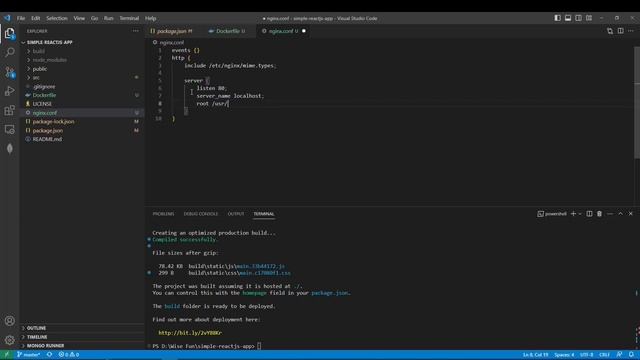Switch to the package.json editor tab
This screenshot has height=360, width=640.
[x=171, y=31]
